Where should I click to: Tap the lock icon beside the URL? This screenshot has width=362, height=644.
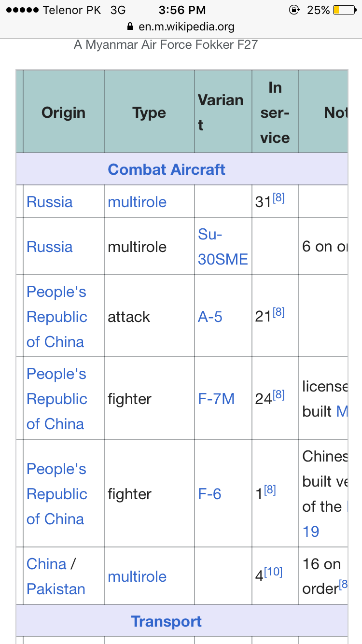(x=129, y=26)
